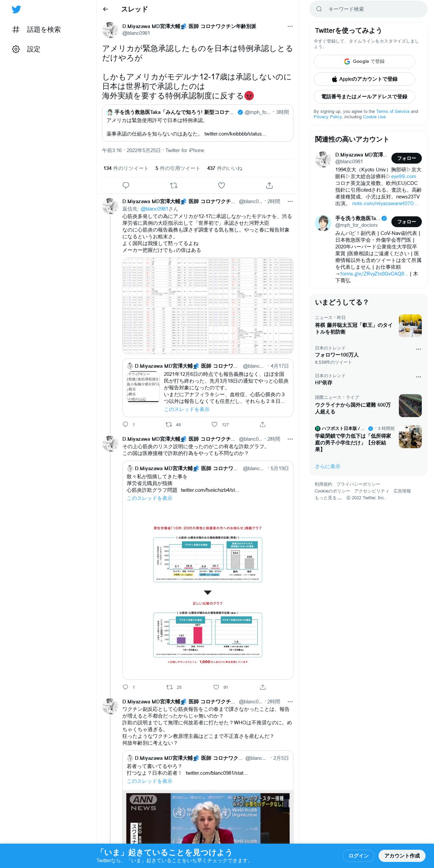Open trend 将棋 藤井聡太五冠 叡王 news

[368, 325]
